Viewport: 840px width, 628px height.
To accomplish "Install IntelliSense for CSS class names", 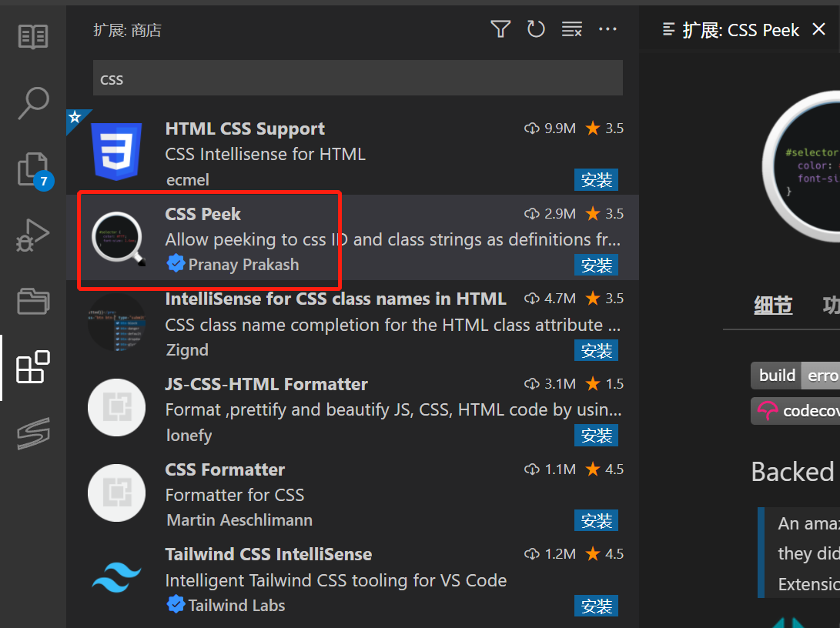I will [596, 351].
